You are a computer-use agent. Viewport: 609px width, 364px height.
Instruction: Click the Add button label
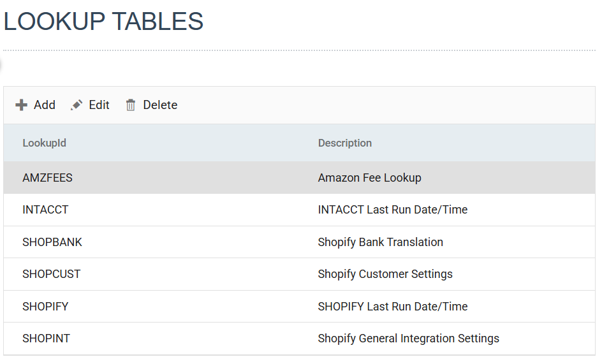tap(44, 105)
